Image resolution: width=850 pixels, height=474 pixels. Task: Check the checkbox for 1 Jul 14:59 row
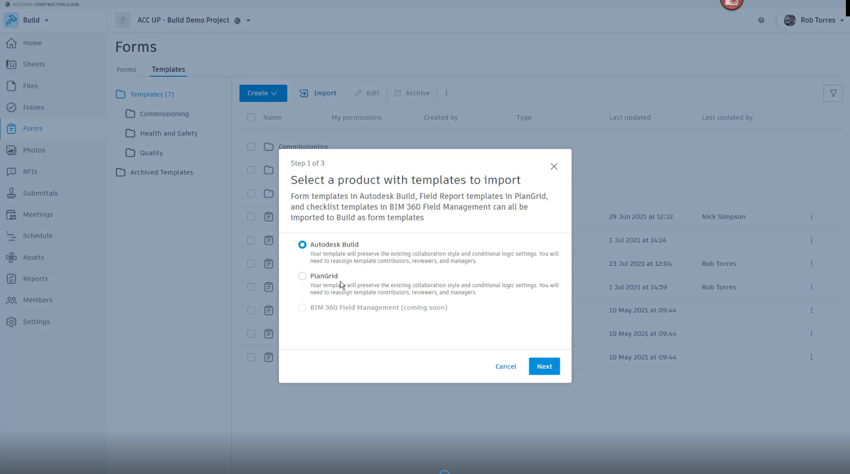[251, 287]
